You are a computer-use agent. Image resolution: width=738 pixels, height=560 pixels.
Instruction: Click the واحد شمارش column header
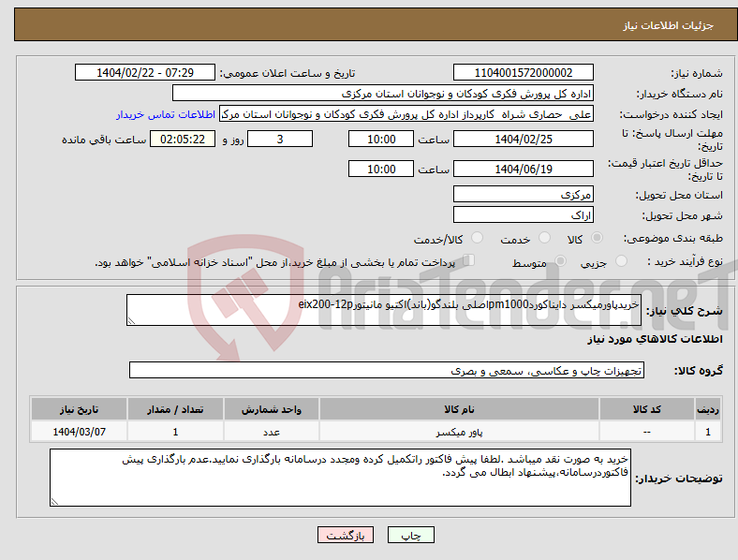click(272, 409)
